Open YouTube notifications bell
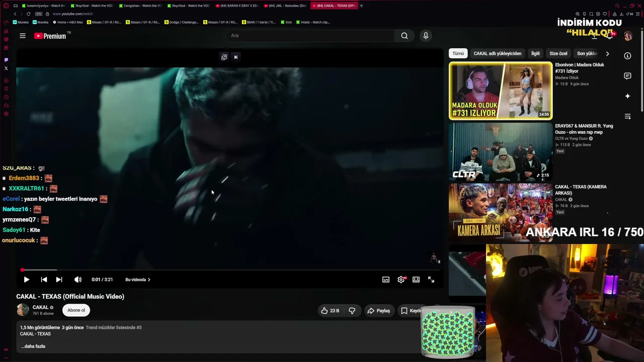644x362 pixels. coord(609,35)
